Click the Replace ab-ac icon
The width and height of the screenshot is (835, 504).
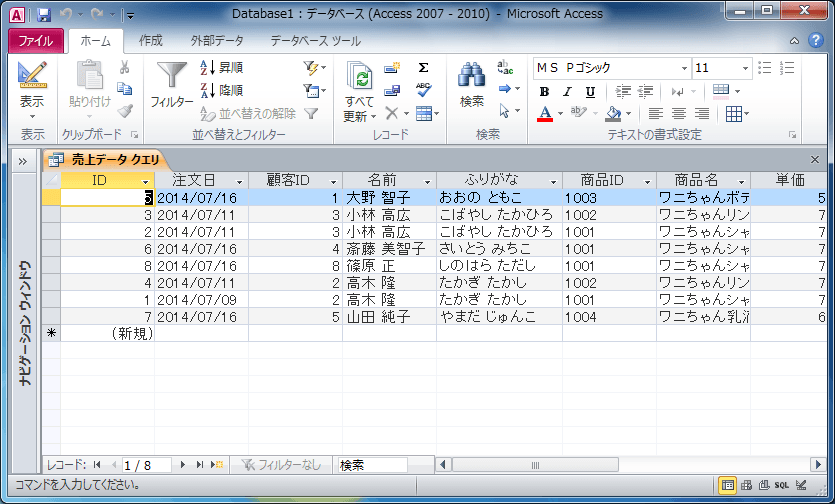click(x=505, y=68)
